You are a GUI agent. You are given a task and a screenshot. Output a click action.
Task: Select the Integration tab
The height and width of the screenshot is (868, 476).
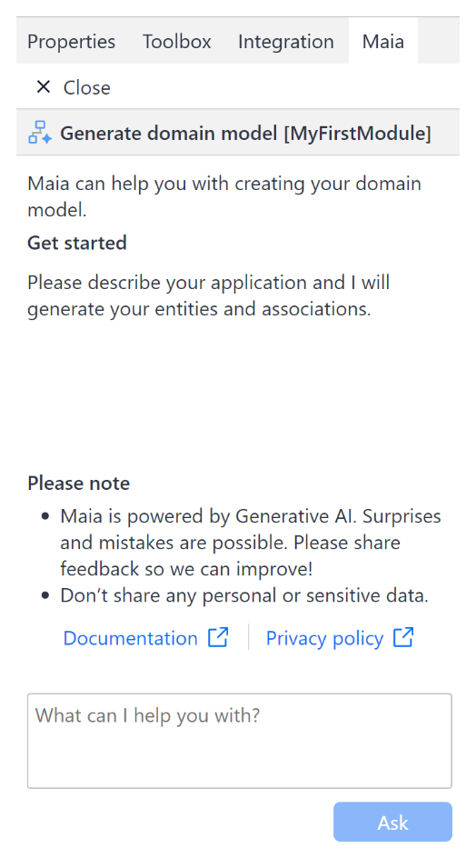(285, 42)
